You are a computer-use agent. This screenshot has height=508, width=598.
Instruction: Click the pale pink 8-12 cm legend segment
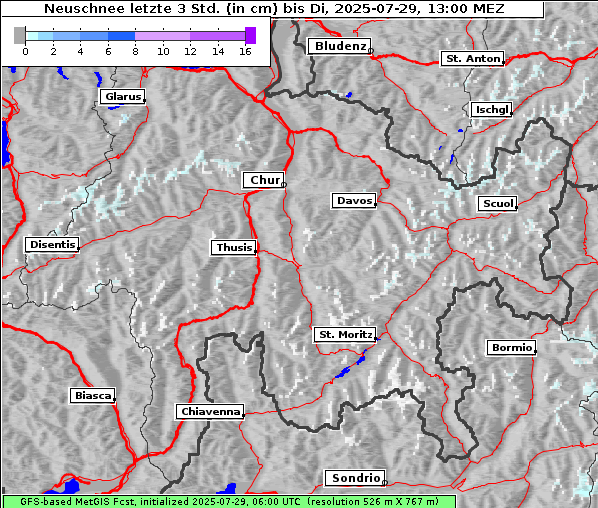click(162, 36)
